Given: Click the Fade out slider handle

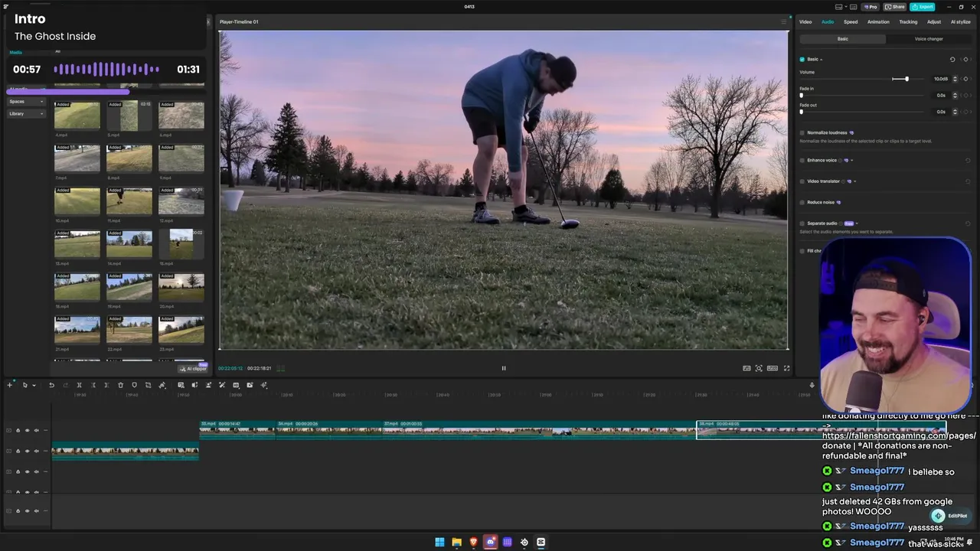Looking at the screenshot, I should 802,112.
